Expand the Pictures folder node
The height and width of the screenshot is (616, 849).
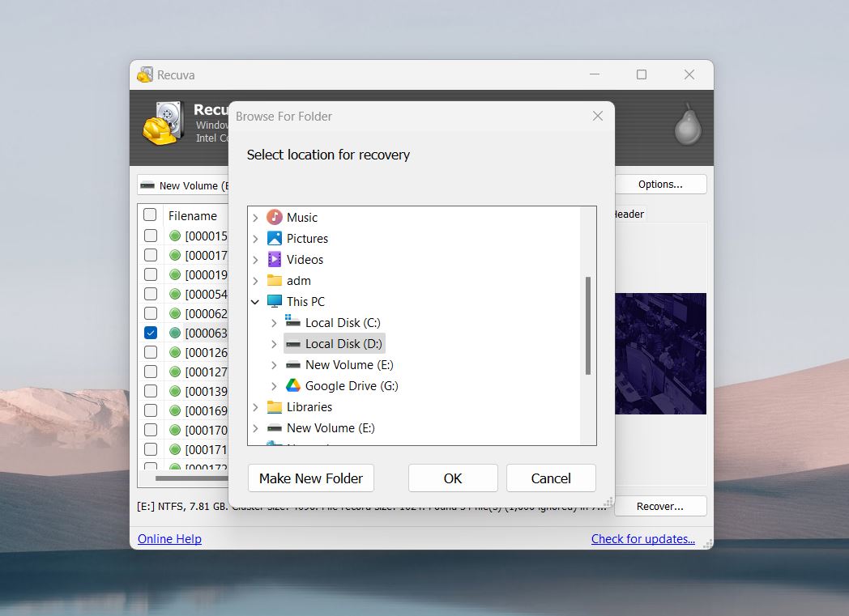[255, 239]
